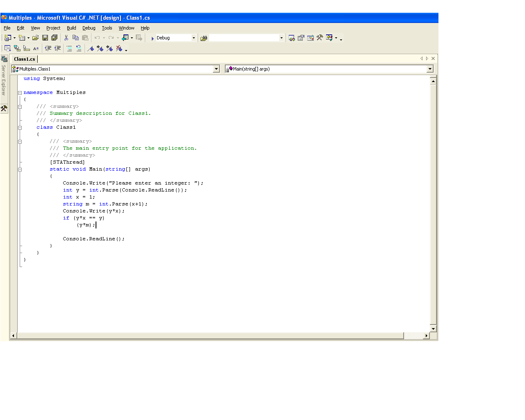Collapse the static void Main outlining node
Screen dimensions: 525x420
pyautogui.click(x=20, y=169)
